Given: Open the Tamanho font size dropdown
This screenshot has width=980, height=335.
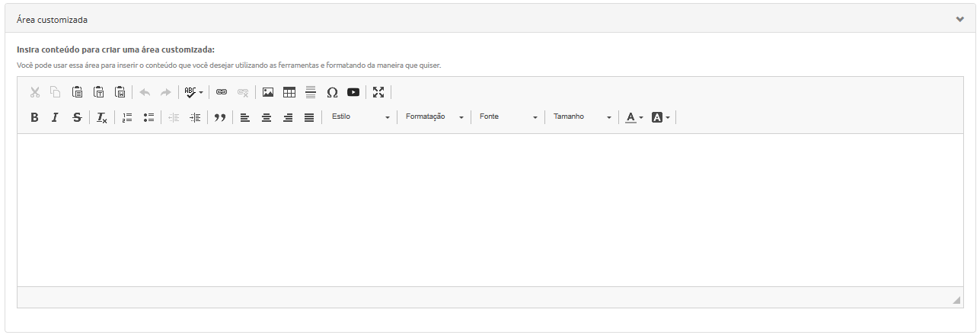Looking at the screenshot, I should (582, 117).
